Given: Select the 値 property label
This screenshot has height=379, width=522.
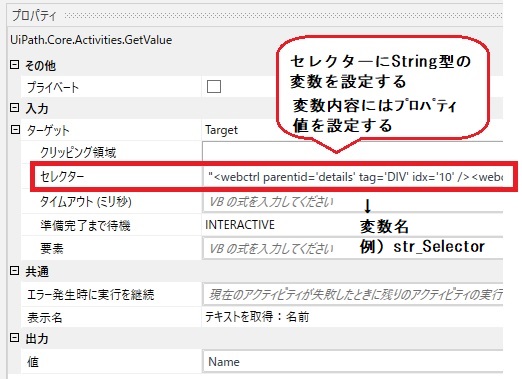Looking at the screenshot, I should [x=33, y=362].
